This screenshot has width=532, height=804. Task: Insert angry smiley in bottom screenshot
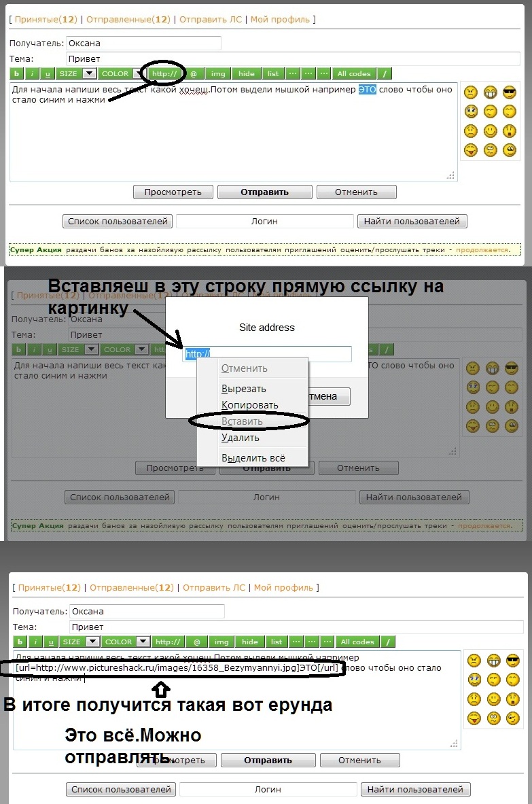point(474,661)
